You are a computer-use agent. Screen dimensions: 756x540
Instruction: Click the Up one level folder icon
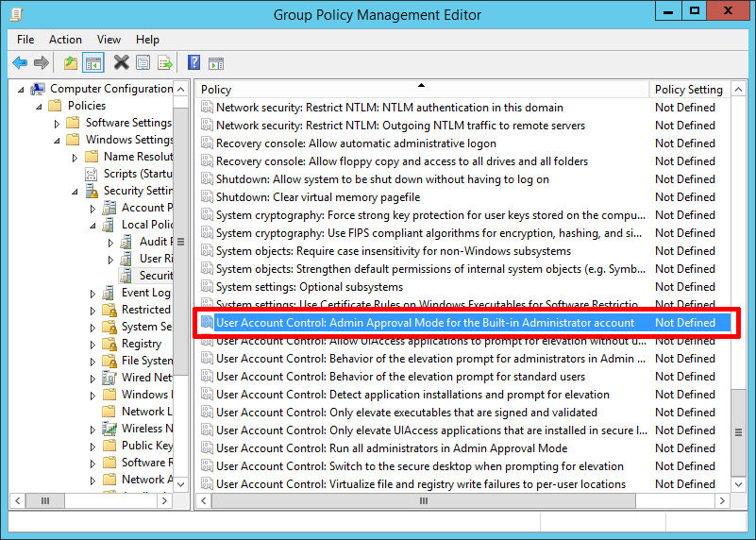71,62
